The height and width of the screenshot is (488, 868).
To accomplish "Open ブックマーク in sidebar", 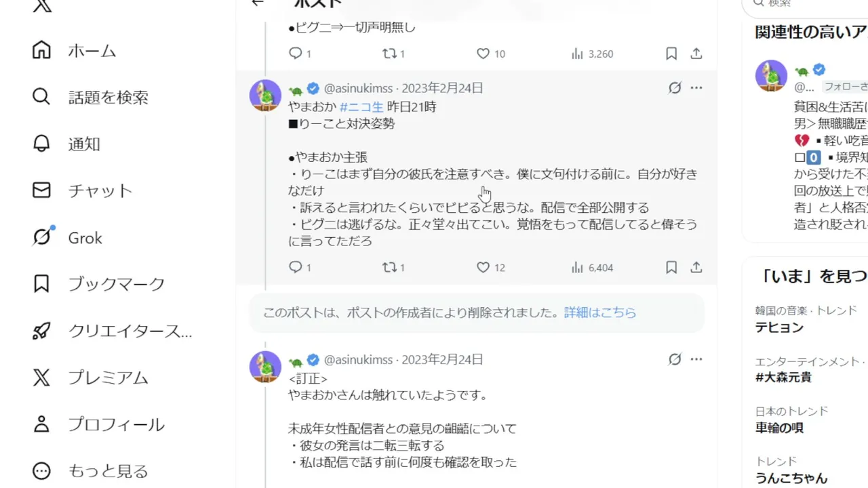I will click(116, 284).
